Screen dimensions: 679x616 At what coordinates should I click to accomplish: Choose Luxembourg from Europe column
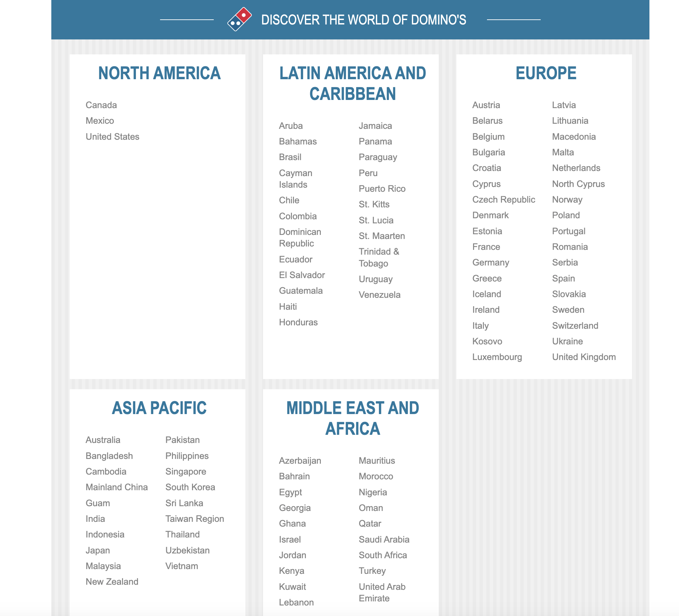[497, 357]
